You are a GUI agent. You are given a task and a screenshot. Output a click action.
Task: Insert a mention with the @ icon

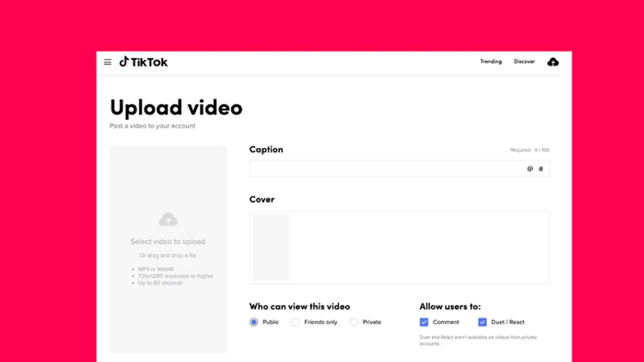(530, 168)
